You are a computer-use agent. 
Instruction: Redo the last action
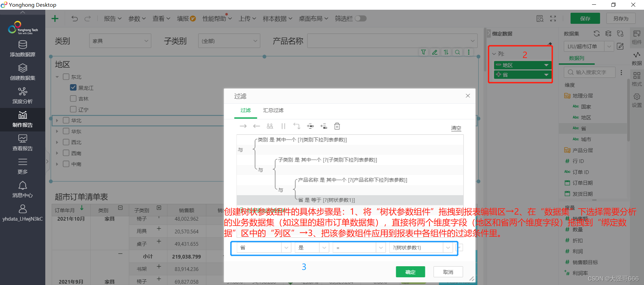point(88,18)
